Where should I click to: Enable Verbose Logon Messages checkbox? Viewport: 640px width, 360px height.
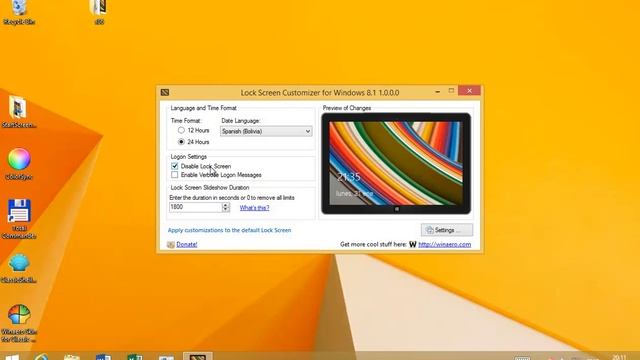tap(175, 175)
